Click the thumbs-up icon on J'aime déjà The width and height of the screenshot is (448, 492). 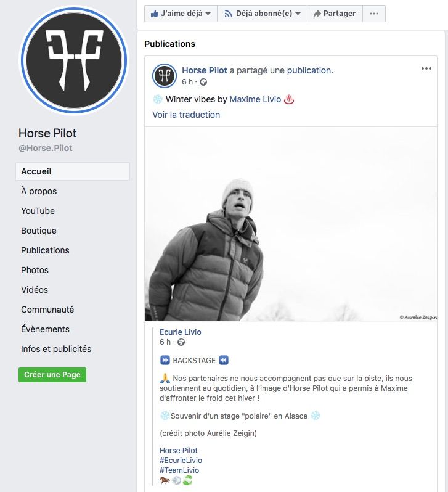click(x=154, y=14)
